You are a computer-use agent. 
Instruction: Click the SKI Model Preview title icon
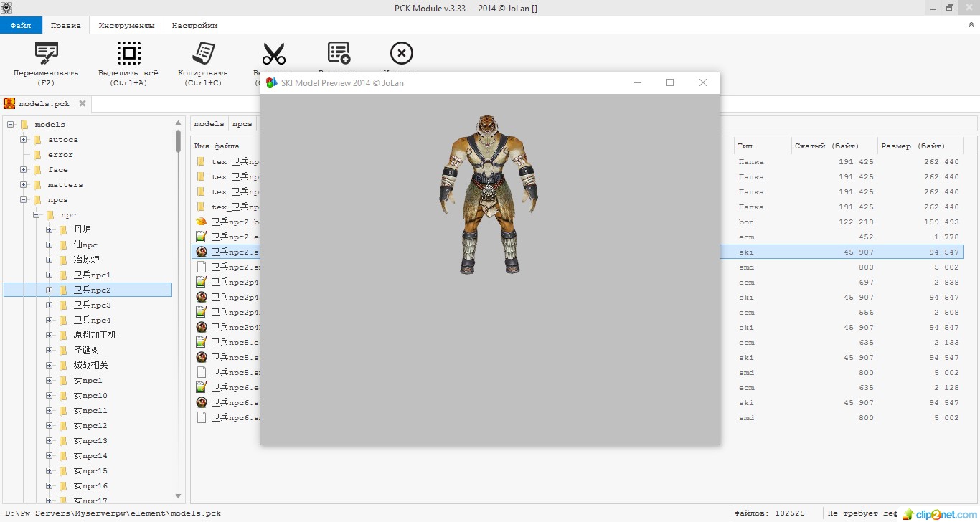(271, 83)
